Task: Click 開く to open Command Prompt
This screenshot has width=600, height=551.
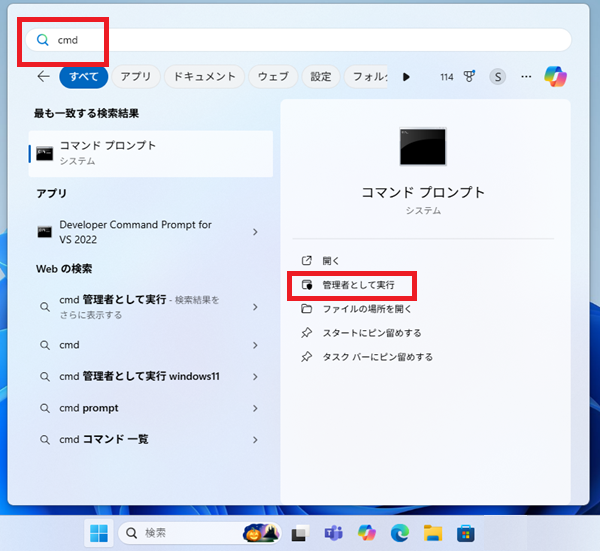Action: click(331, 261)
